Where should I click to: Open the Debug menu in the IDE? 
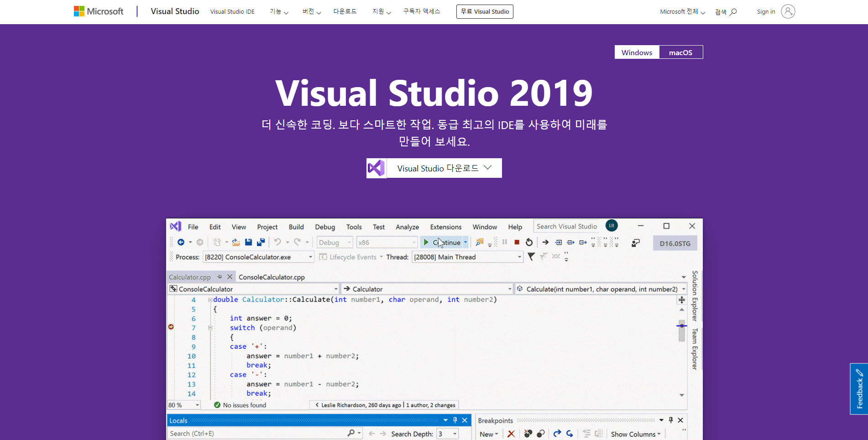tap(325, 227)
